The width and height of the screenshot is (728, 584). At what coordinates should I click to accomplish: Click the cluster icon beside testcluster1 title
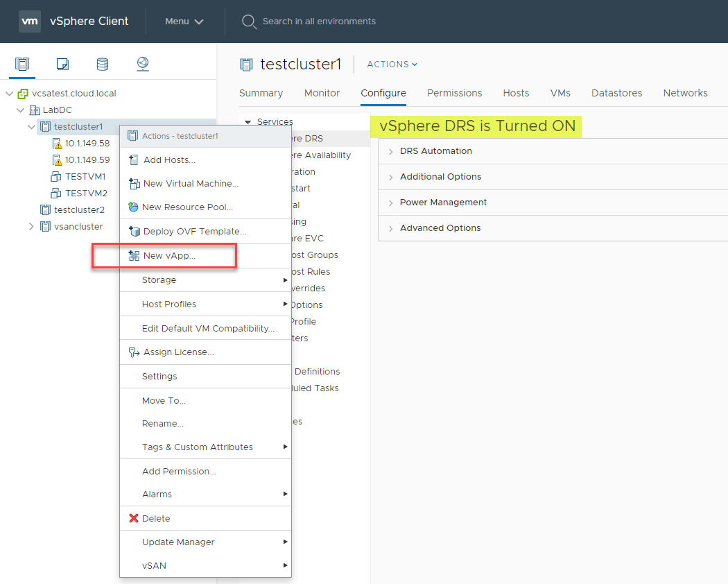point(247,65)
